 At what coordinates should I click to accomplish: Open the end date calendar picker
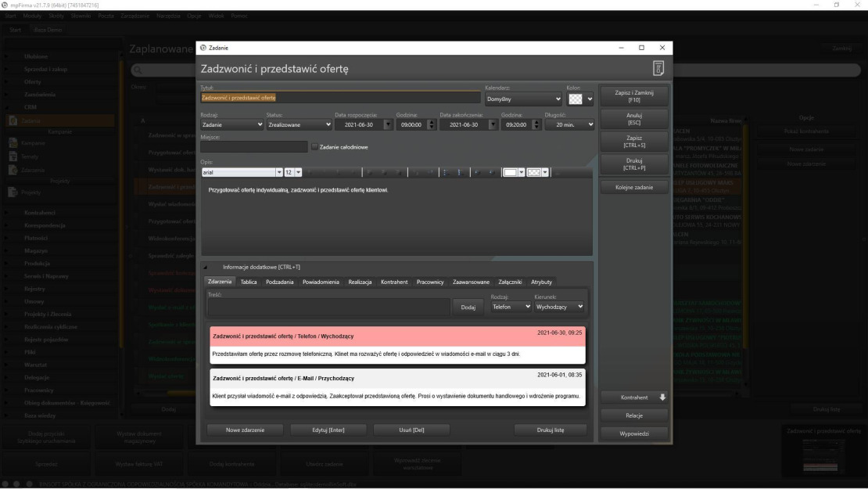[x=493, y=124]
